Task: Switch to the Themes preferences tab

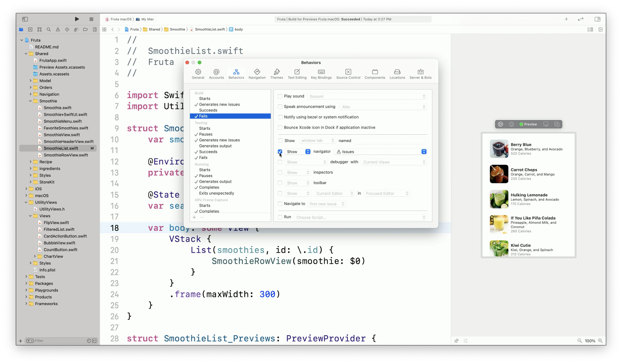Action: (277, 74)
